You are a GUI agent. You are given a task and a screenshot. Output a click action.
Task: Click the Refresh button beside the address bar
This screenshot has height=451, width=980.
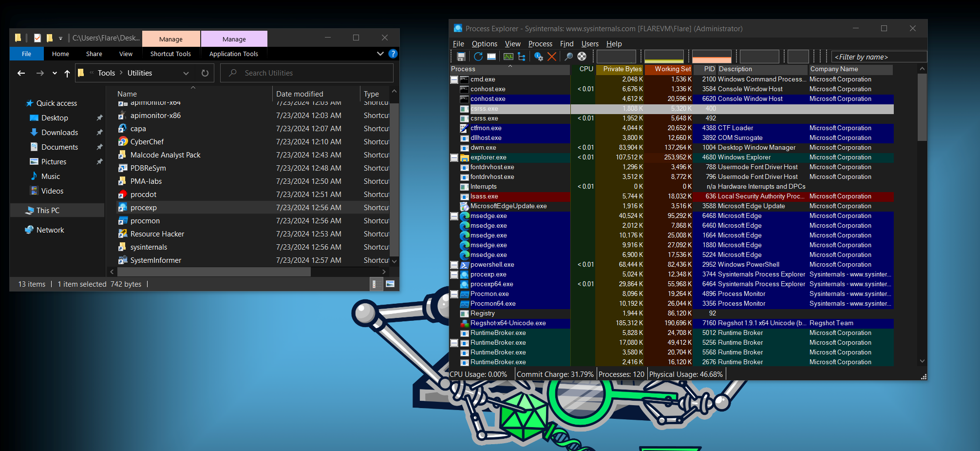(205, 73)
